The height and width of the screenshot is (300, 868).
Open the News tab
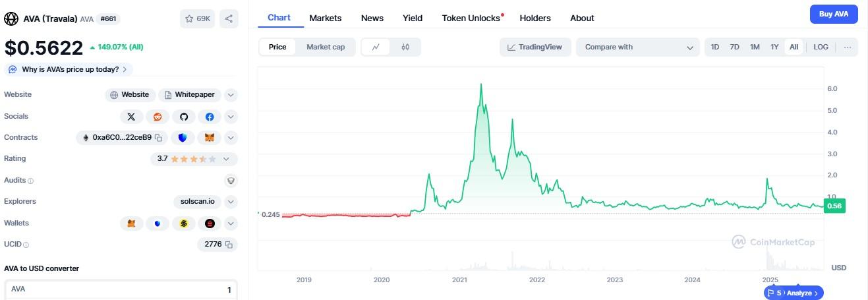372,18
